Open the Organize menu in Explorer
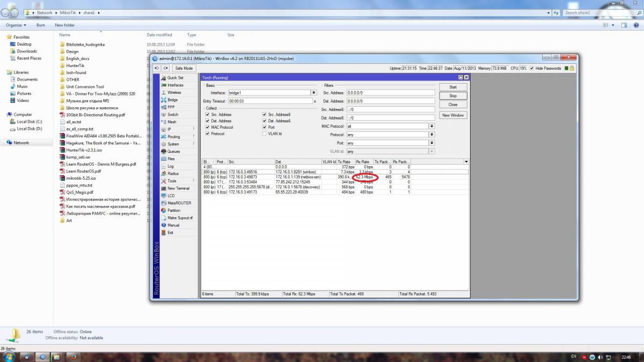The image size is (644, 362). (x=16, y=25)
